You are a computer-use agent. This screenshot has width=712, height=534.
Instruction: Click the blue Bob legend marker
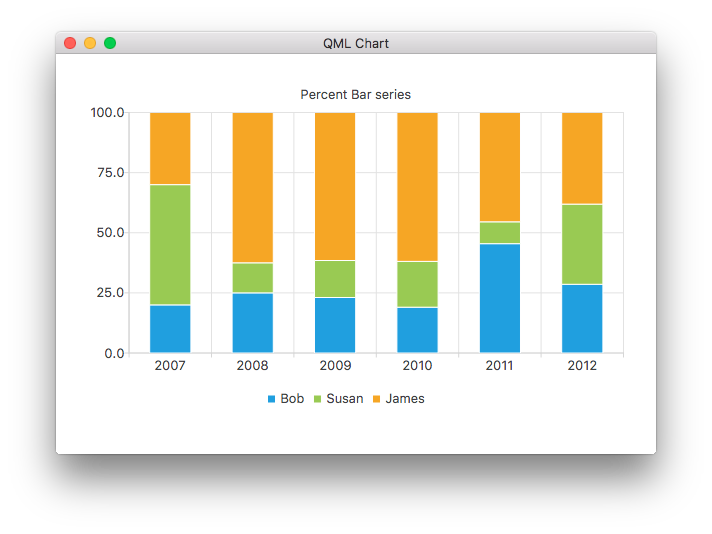pos(271,399)
